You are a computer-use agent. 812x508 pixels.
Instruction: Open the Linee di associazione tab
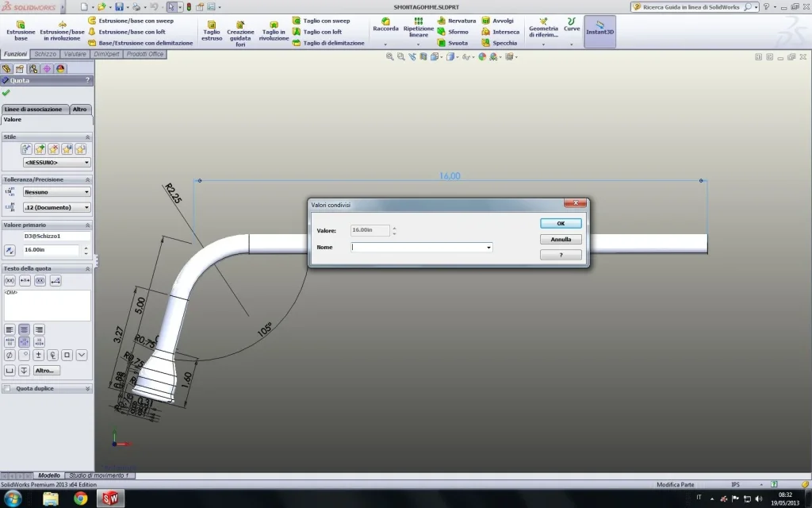coord(34,110)
